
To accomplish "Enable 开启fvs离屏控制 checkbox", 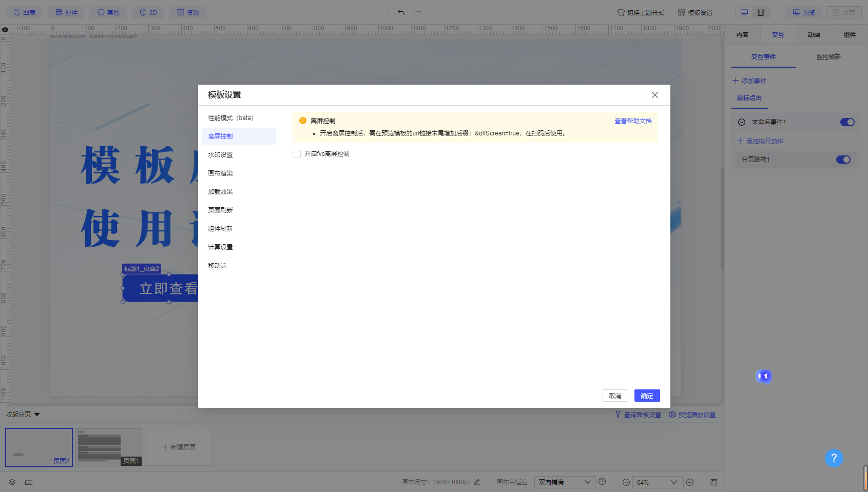I will coord(297,154).
